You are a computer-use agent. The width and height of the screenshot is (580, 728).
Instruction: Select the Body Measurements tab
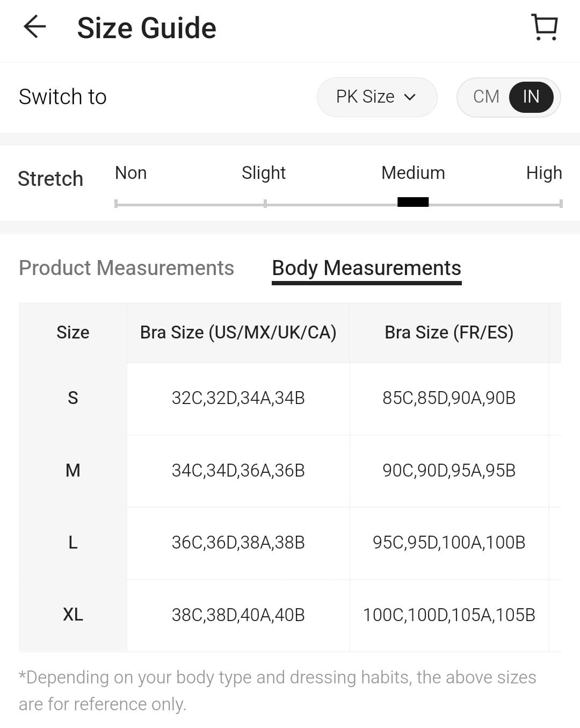(366, 268)
